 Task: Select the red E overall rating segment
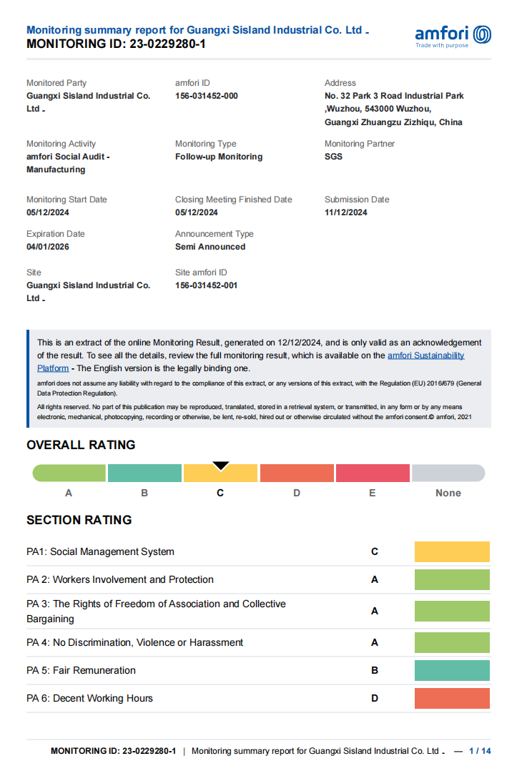click(373, 473)
